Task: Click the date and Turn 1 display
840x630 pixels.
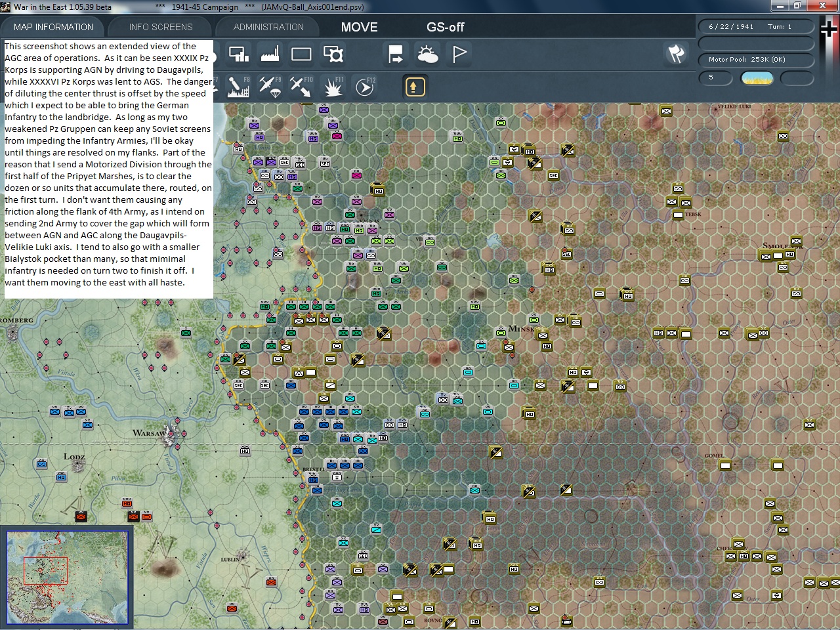Action: [x=755, y=27]
